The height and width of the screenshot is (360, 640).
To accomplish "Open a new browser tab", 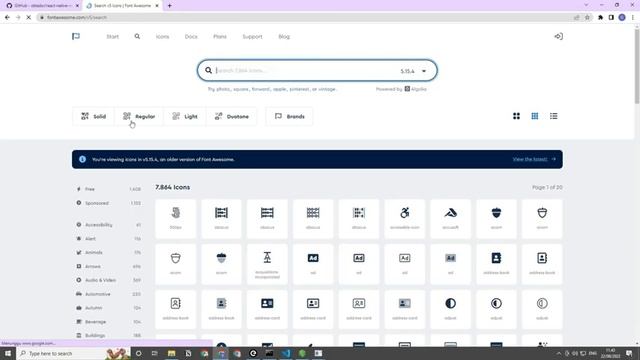I will tap(169, 6).
